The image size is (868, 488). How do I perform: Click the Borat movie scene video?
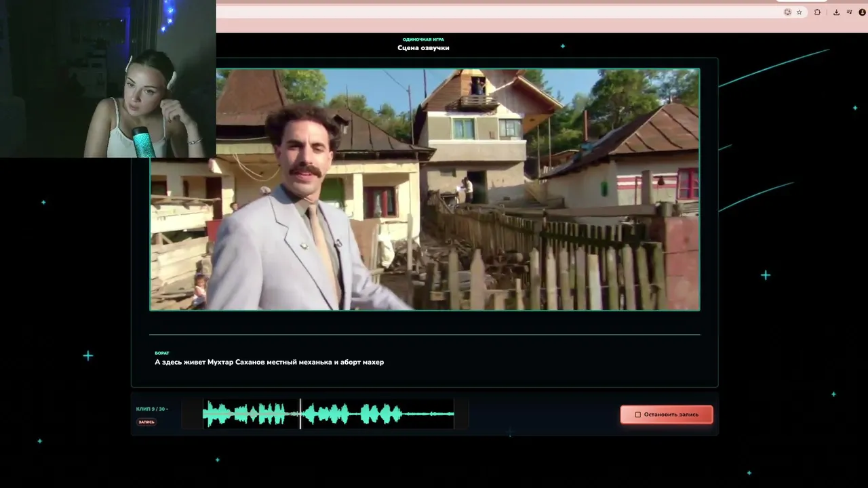[x=425, y=189]
